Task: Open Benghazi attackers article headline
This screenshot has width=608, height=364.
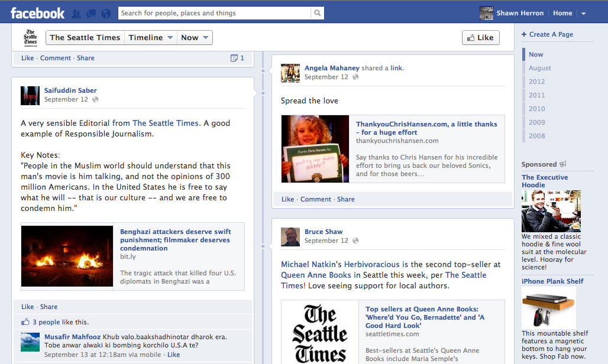Action: (x=175, y=240)
